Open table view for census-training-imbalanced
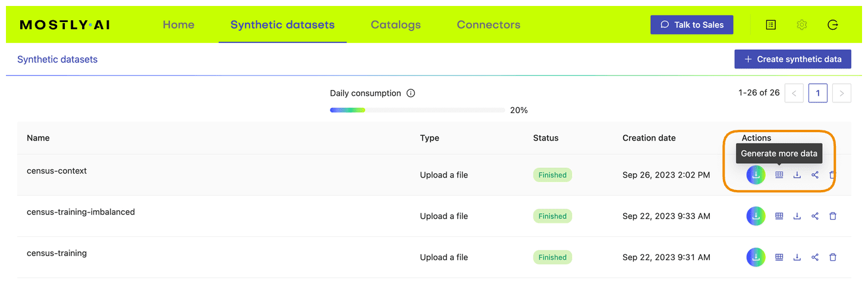The height and width of the screenshot is (290, 868). (779, 216)
